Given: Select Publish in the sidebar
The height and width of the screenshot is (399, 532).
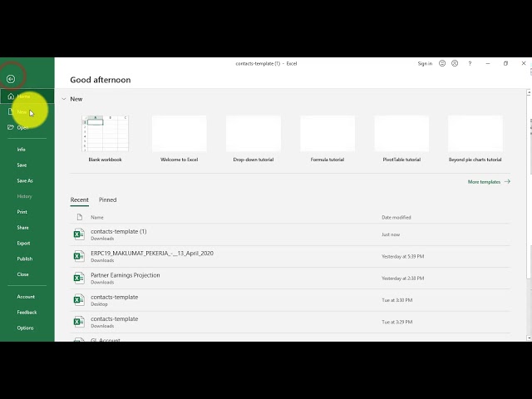Looking at the screenshot, I should (25, 259).
